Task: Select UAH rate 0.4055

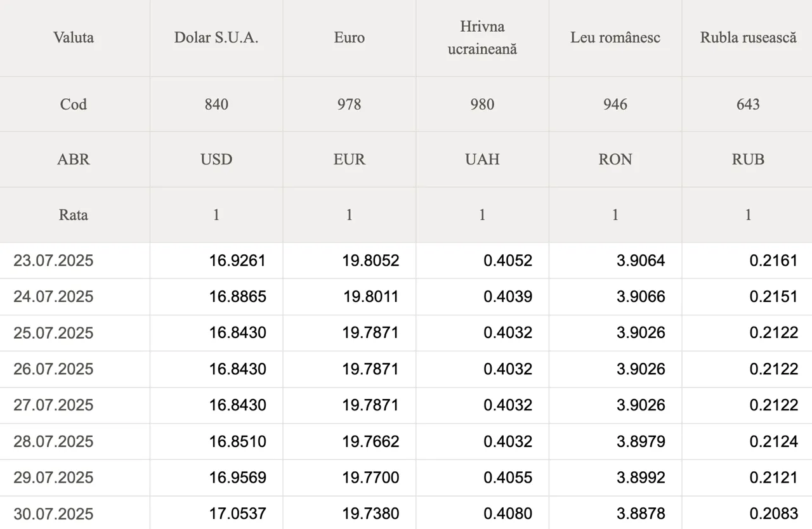Action: point(508,478)
